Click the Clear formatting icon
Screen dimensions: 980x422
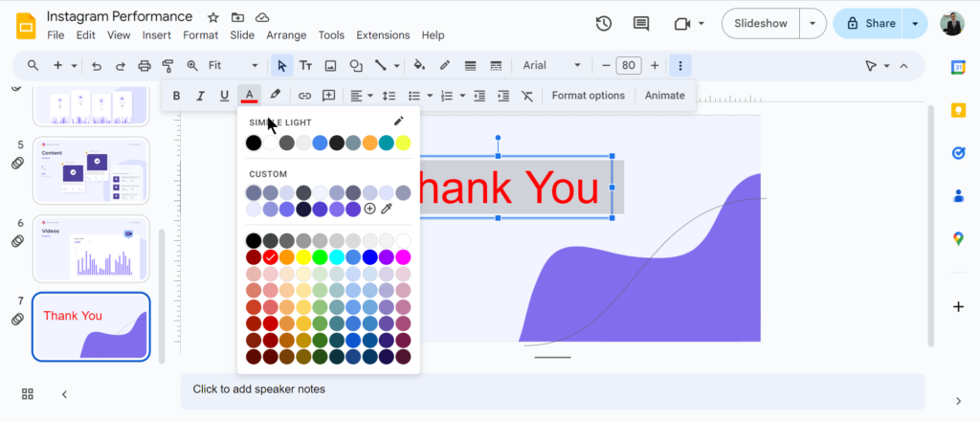point(527,96)
